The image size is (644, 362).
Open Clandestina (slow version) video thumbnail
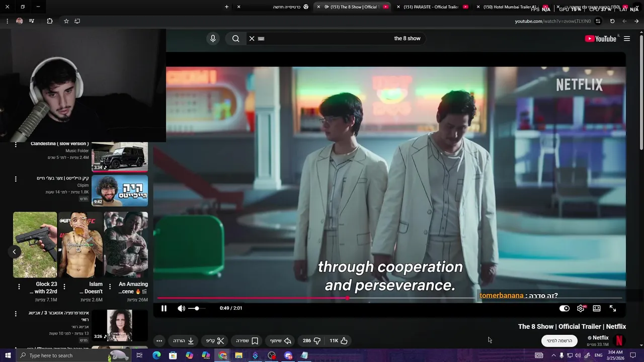point(120,156)
